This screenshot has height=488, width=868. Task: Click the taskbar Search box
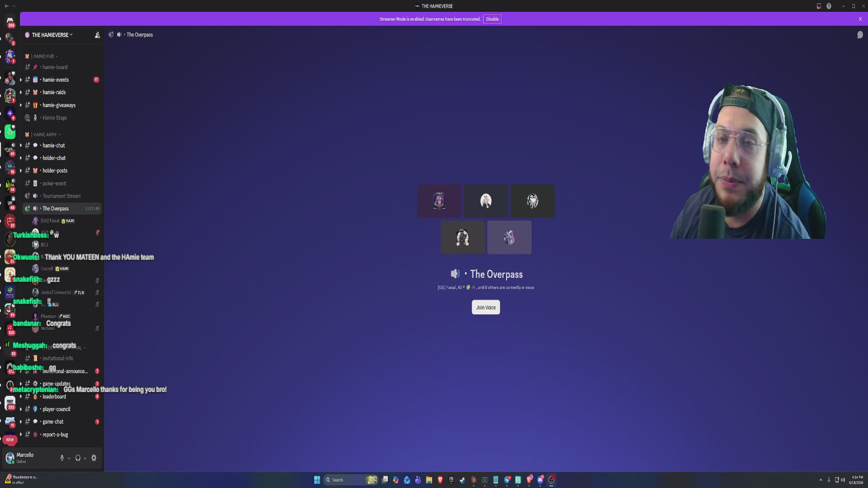click(x=350, y=480)
